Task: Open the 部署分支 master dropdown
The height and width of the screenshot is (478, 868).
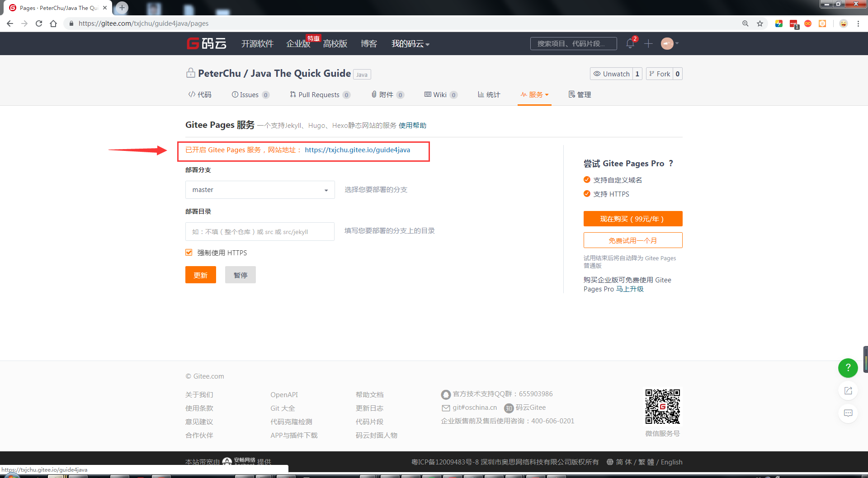Action: click(x=259, y=190)
